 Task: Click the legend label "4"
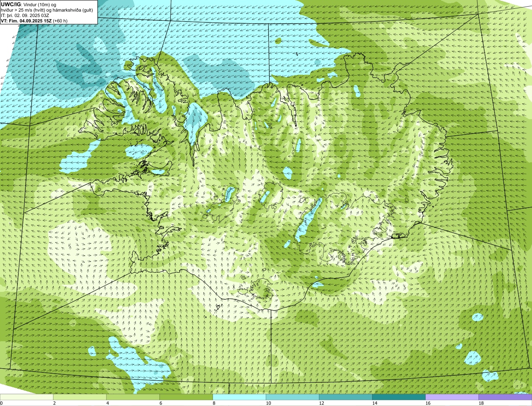(x=108, y=403)
